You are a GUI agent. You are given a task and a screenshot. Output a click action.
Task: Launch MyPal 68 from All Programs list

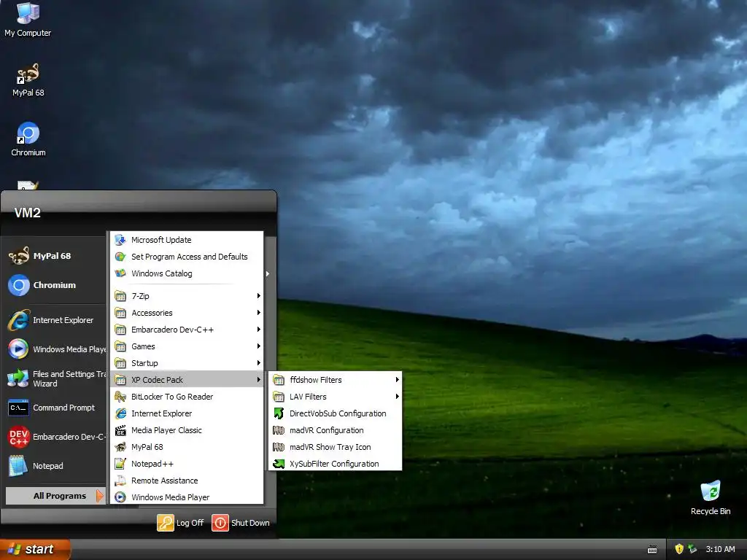pyautogui.click(x=186, y=447)
